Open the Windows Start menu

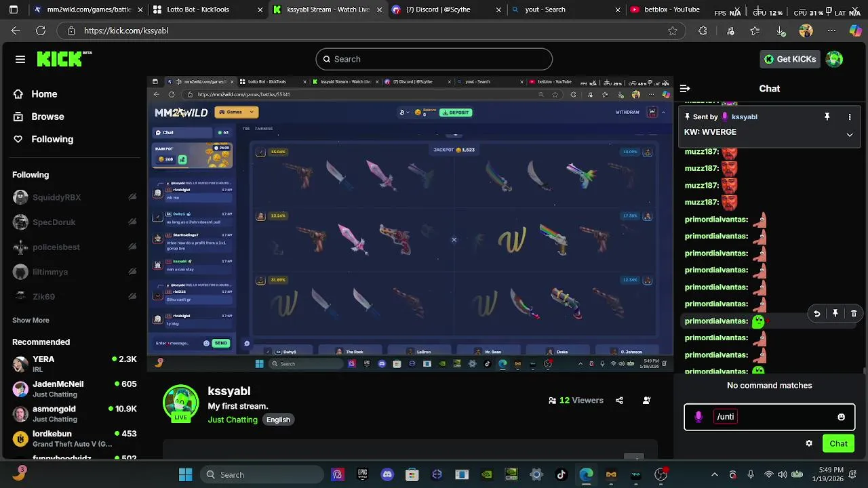(x=185, y=474)
